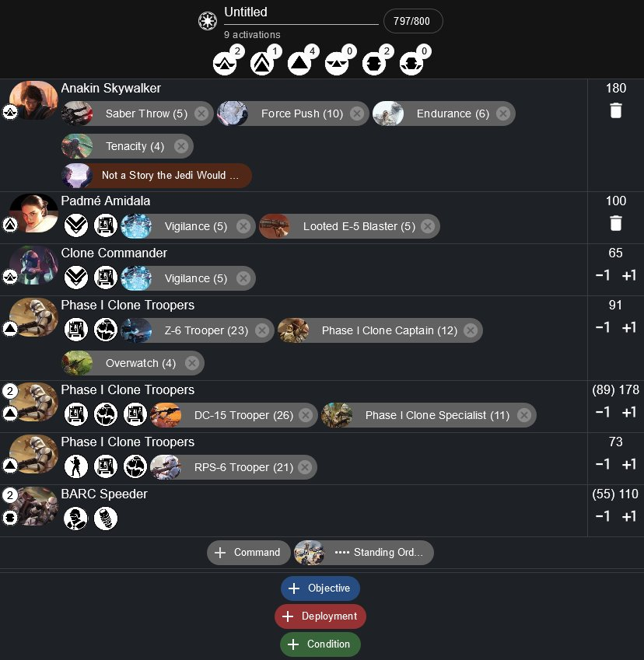Add one more DC-15 Phase I Clone Troopers unit
The image size is (644, 660).
click(x=629, y=412)
